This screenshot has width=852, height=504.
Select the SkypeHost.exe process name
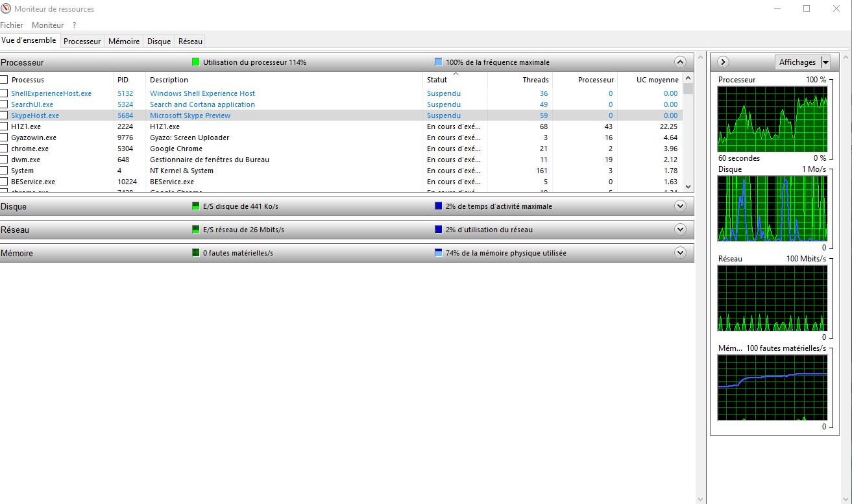(x=35, y=115)
